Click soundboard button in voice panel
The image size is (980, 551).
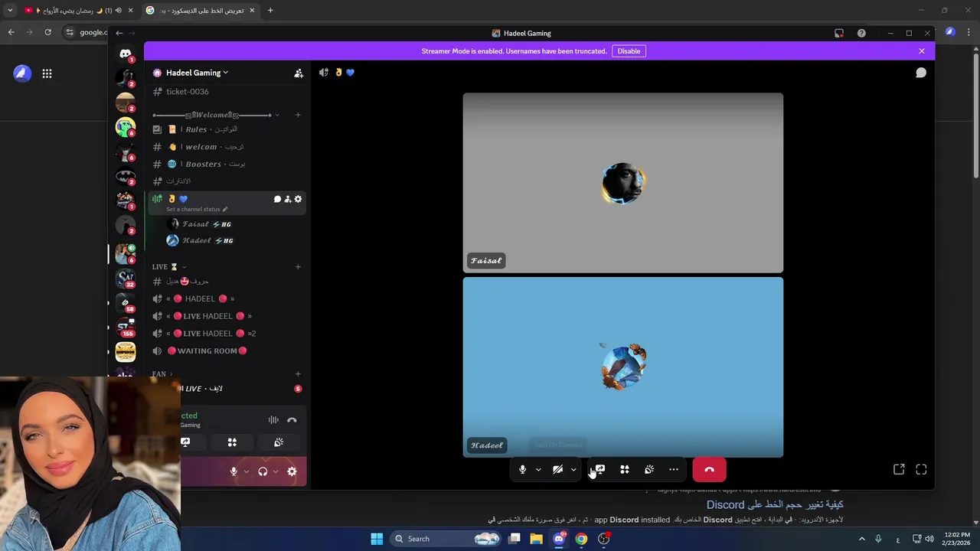pos(279,442)
